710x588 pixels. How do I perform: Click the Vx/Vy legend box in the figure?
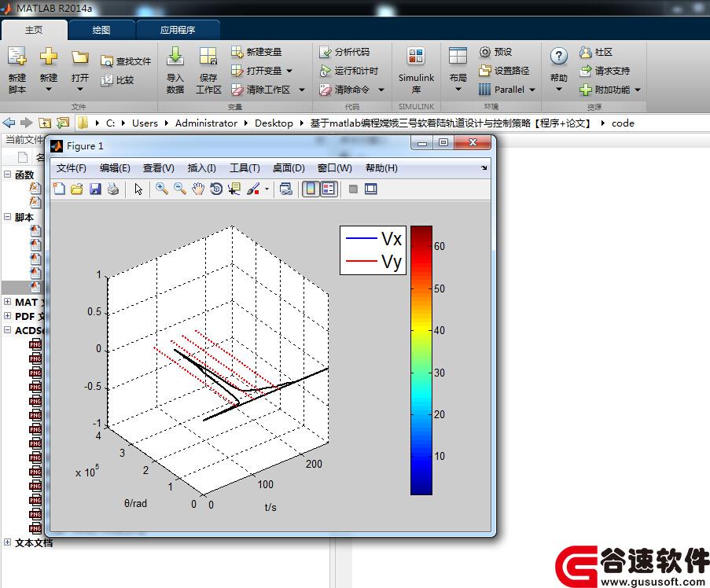tap(373, 250)
